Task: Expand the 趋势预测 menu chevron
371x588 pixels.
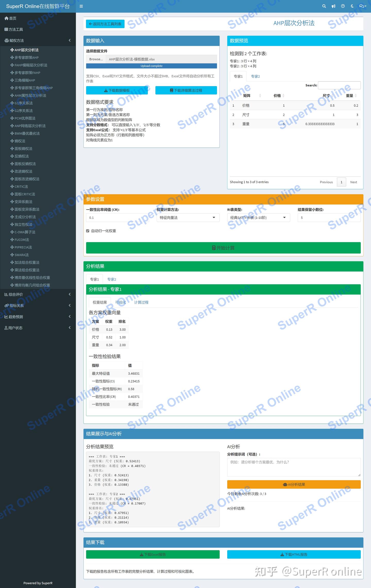Action: coord(70,316)
